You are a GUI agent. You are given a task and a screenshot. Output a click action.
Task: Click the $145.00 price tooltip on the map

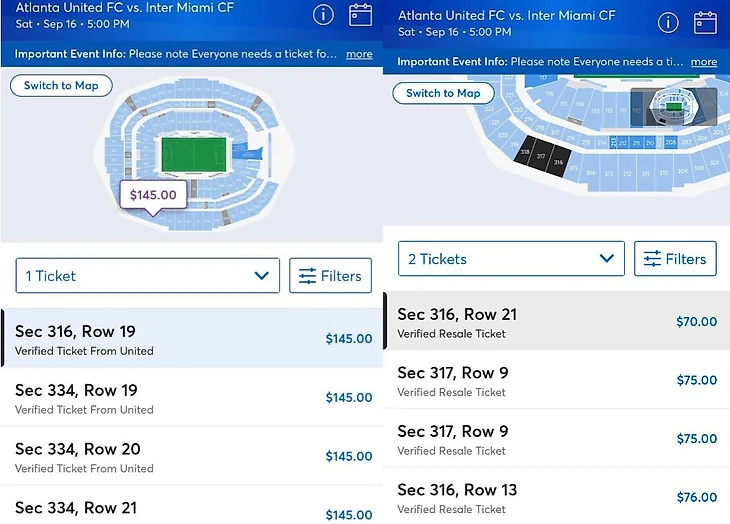tap(153, 195)
